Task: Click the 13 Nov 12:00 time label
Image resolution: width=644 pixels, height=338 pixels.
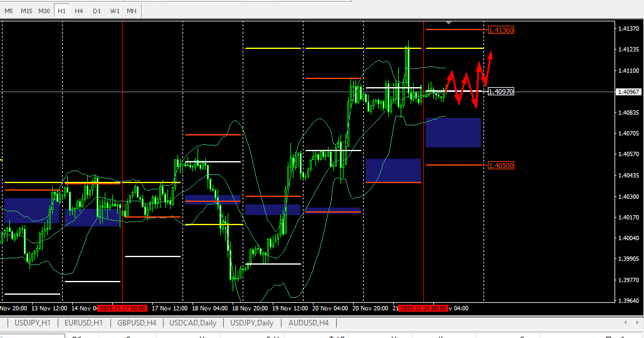Action: [50, 309]
